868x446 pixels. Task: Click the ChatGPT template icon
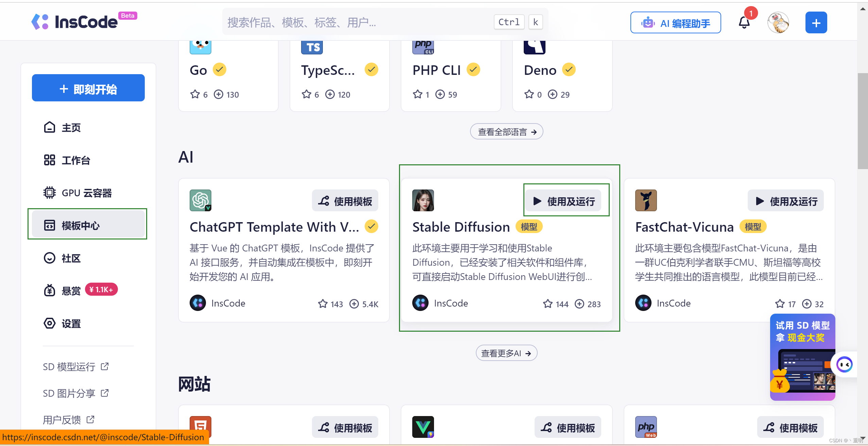coord(201,200)
